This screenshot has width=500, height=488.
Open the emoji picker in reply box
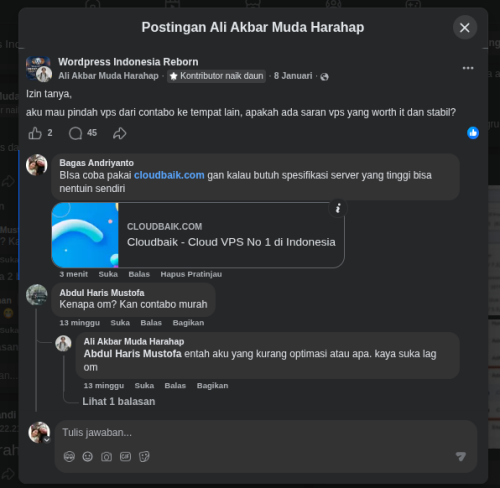[x=88, y=456]
